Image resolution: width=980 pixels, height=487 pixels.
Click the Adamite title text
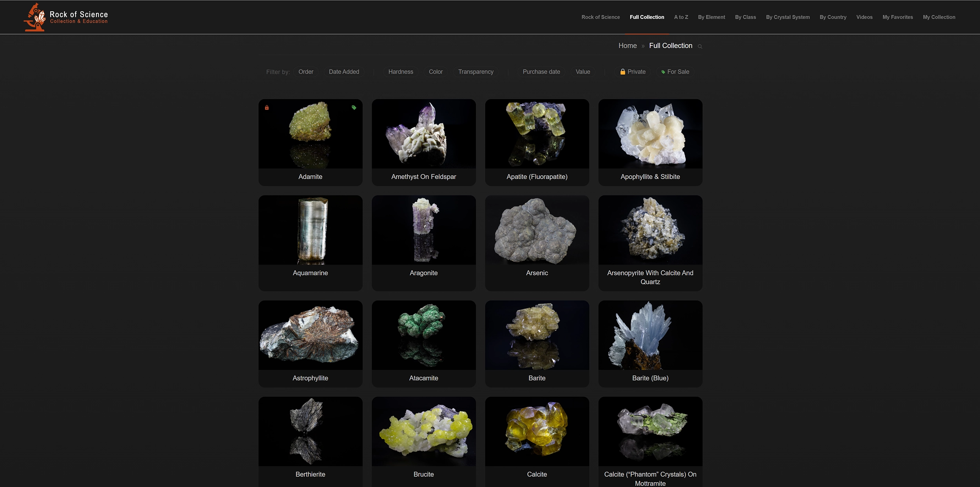click(x=310, y=177)
